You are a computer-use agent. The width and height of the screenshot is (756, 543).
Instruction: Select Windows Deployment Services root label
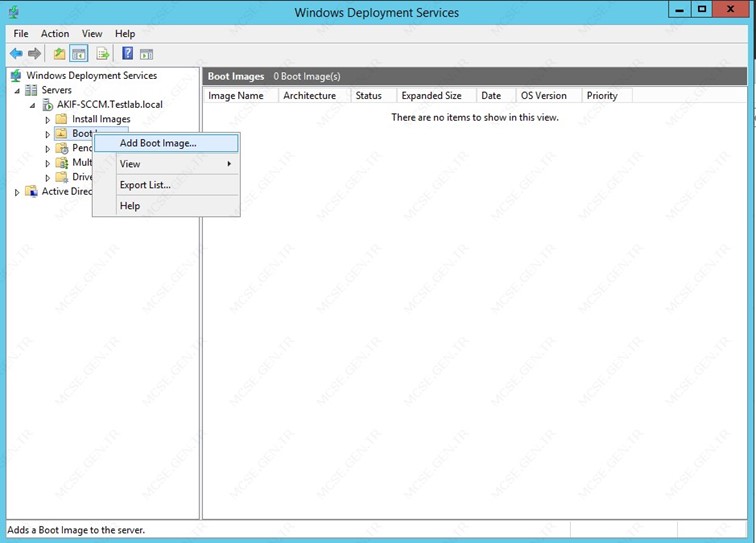click(x=92, y=75)
